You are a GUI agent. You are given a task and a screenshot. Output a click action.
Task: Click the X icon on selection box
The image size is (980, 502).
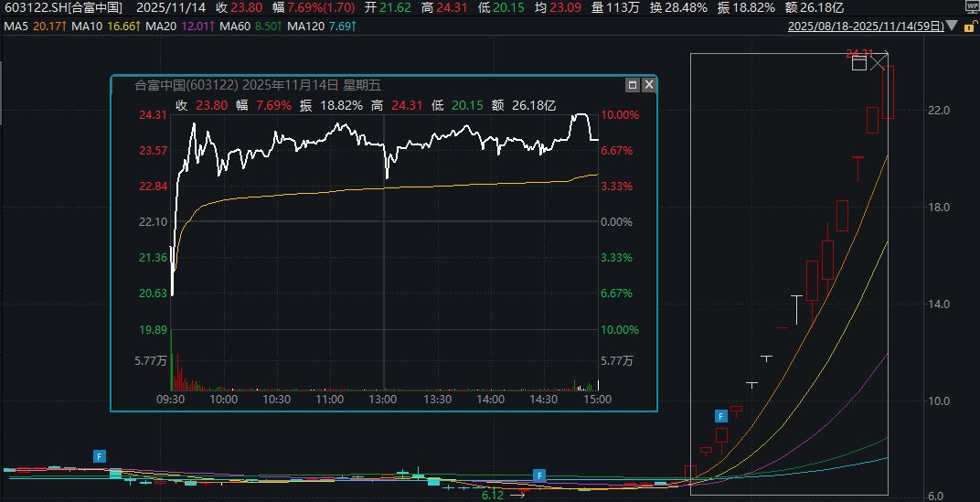coord(879,63)
